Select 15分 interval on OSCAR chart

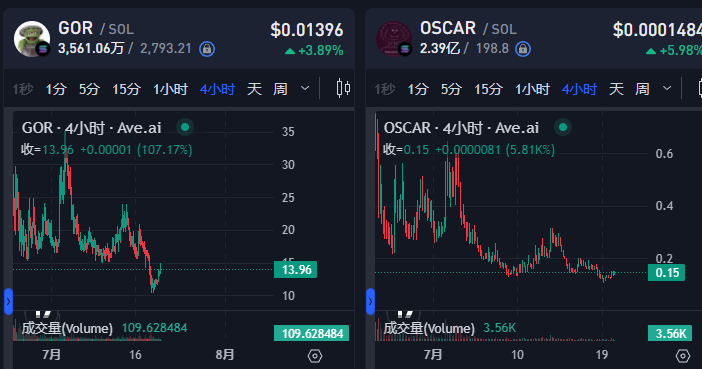[x=488, y=89]
